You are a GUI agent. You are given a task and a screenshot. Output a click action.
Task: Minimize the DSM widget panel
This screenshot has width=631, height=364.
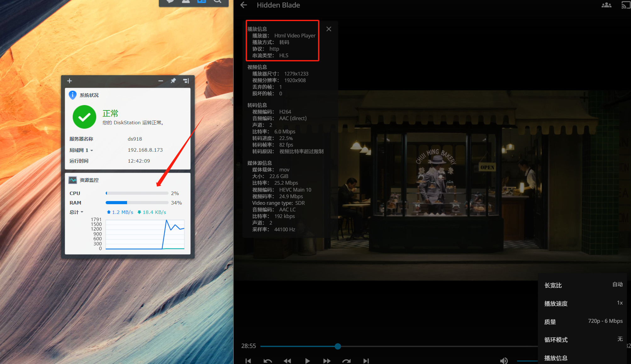tap(161, 81)
